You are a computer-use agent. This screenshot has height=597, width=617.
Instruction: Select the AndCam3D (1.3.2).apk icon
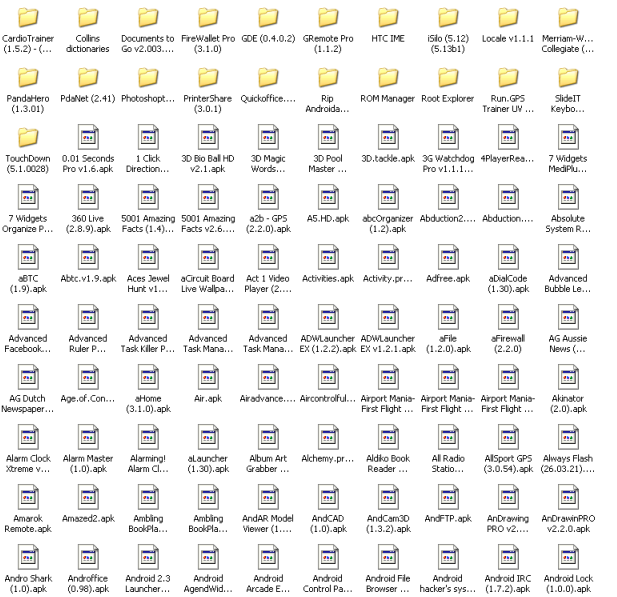coord(388,497)
